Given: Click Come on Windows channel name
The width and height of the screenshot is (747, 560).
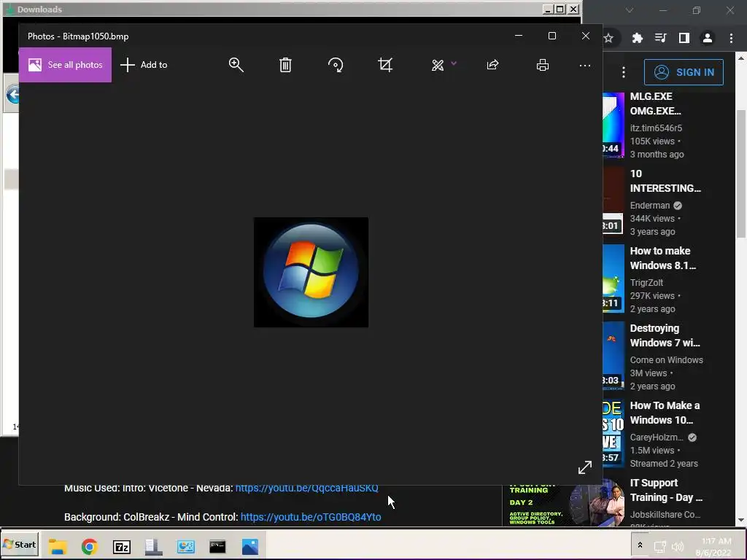Looking at the screenshot, I should point(667,360).
